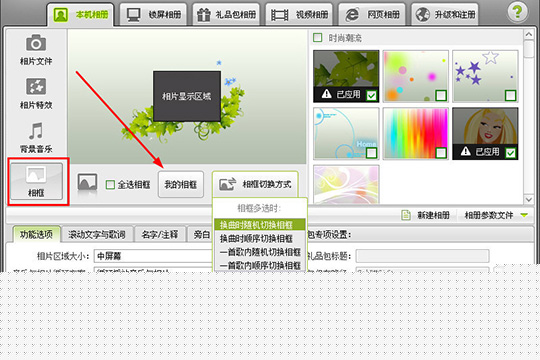Uncheck the blonde cartoon girl frame checkbox
540x360 pixels.
pos(510,153)
